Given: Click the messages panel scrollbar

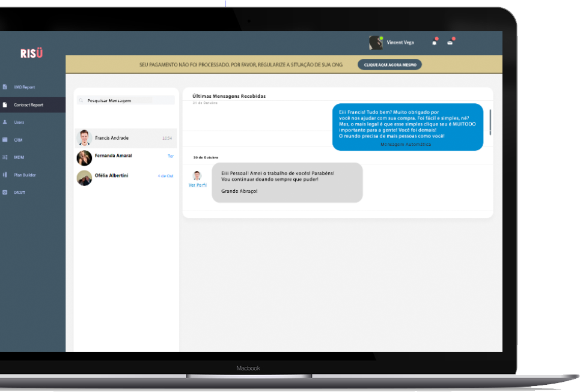Looking at the screenshot, I should tap(490, 122).
